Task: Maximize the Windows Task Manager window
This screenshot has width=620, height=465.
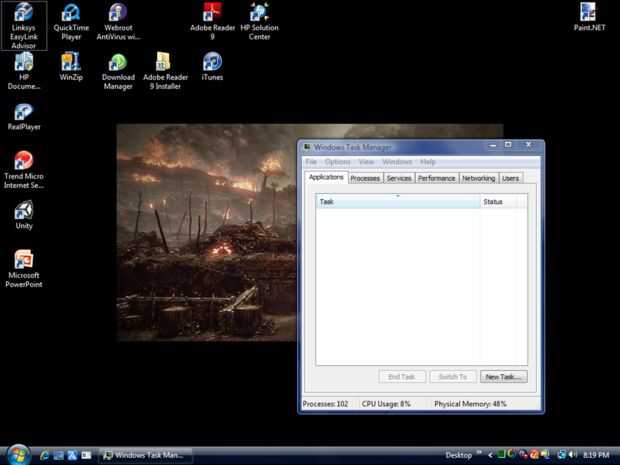Action: tap(508, 145)
